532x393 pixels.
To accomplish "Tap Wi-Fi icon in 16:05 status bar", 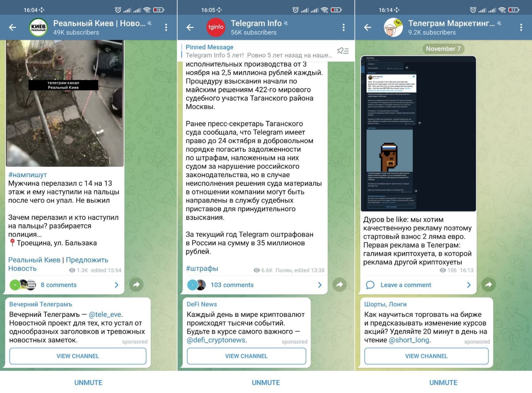I will (324, 10).
